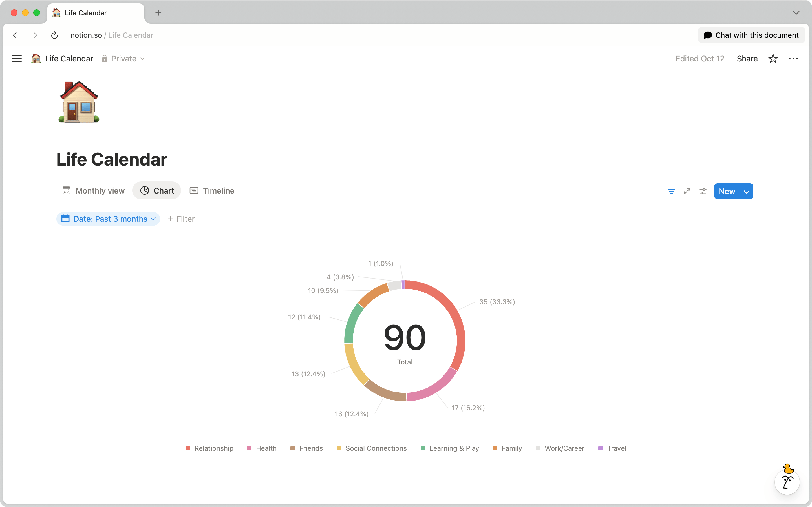The height and width of the screenshot is (507, 812).
Task: Open the three-dot page options menu
Action: pos(793,59)
